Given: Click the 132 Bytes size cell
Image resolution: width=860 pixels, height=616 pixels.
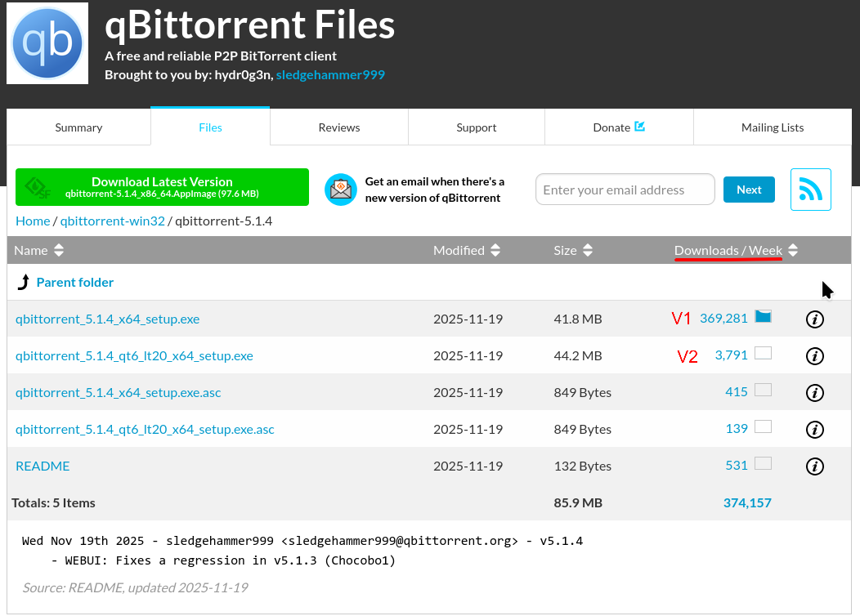Looking at the screenshot, I should point(583,466).
